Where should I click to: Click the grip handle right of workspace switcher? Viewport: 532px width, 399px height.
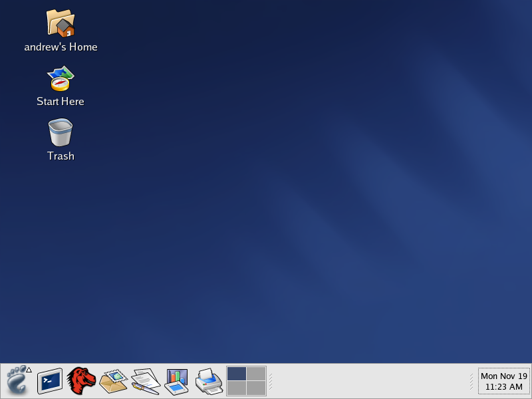point(271,381)
